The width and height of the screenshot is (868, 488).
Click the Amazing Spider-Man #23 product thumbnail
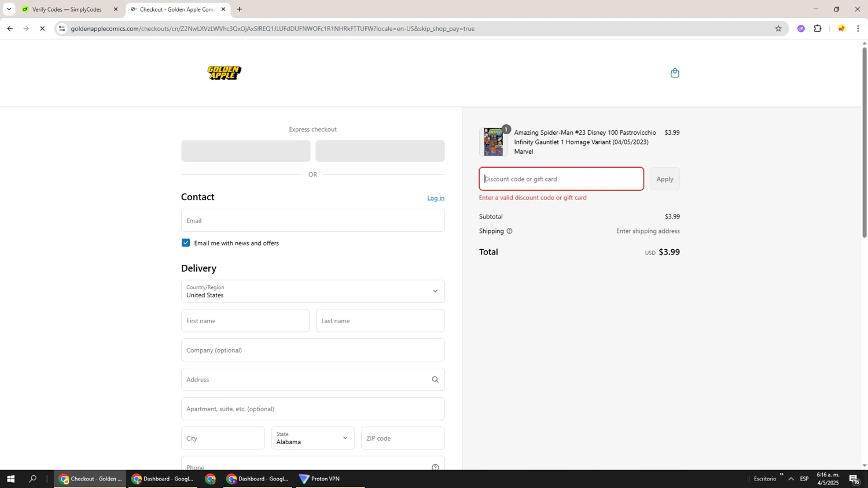(494, 142)
